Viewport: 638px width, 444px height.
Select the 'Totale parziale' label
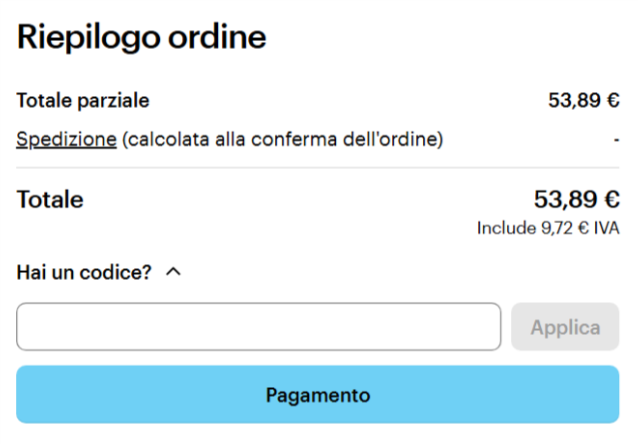[x=83, y=100]
